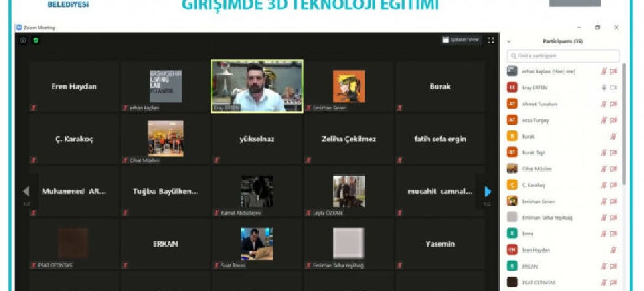
Task: Collapse the Participants panel chevron
Action: [508, 41]
